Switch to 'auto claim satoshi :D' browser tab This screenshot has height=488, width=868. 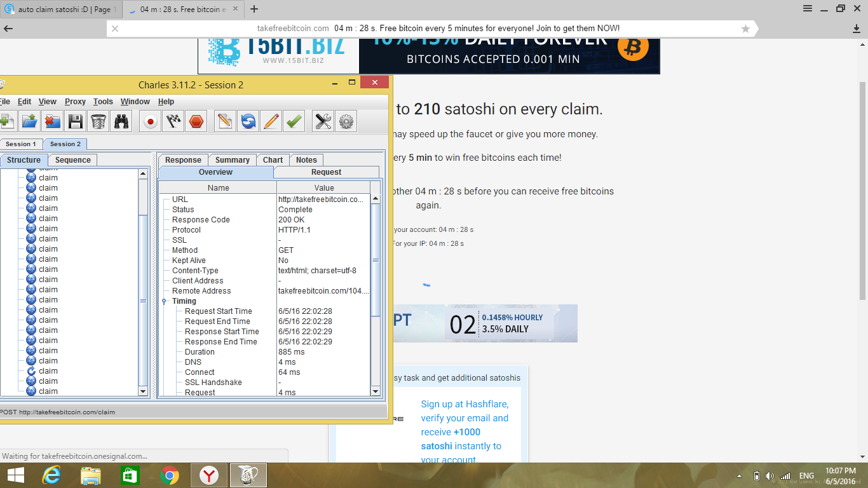[x=59, y=10]
